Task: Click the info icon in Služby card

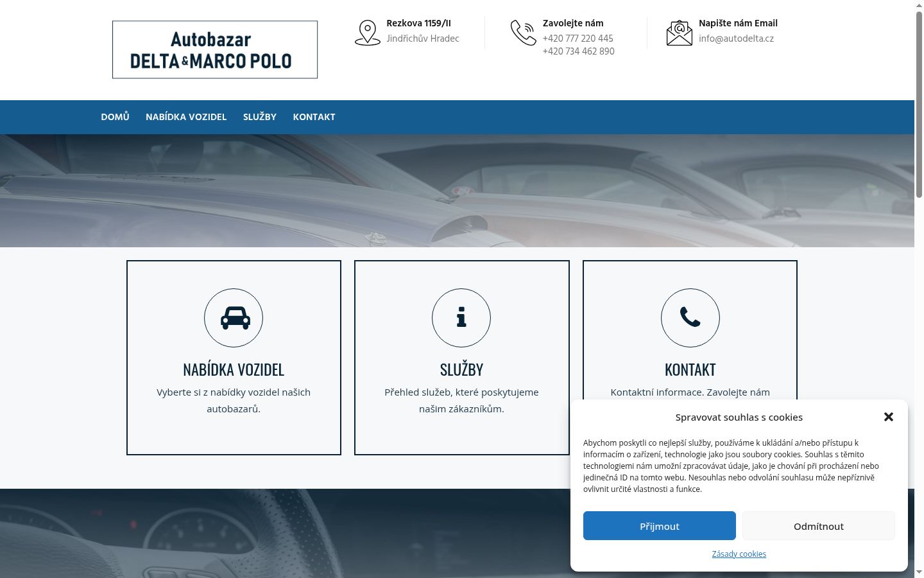Action: coord(461,318)
